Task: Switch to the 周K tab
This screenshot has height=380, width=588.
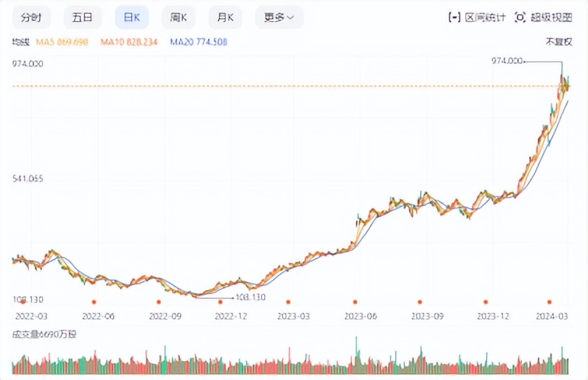Action: (178, 17)
